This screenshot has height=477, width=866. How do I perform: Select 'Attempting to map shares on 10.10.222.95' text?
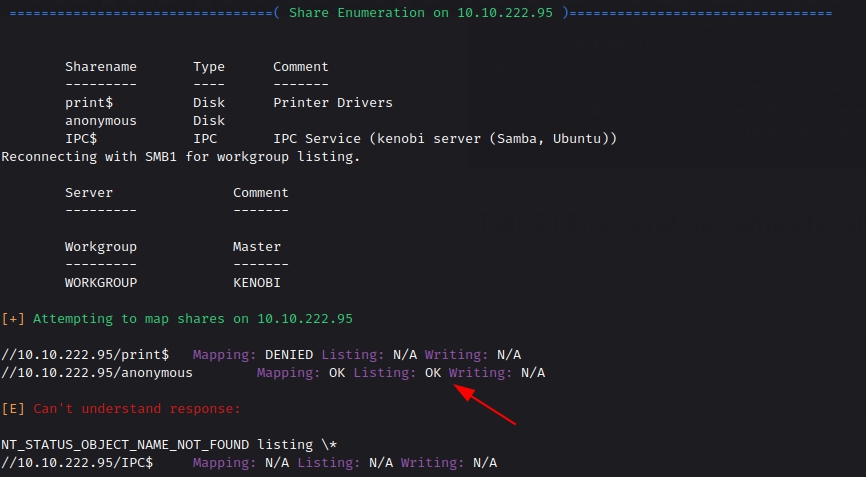(193, 319)
